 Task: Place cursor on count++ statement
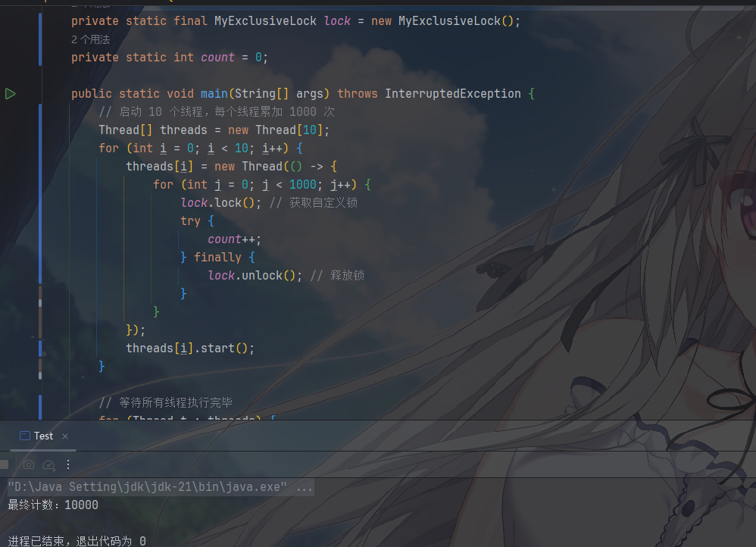point(234,239)
